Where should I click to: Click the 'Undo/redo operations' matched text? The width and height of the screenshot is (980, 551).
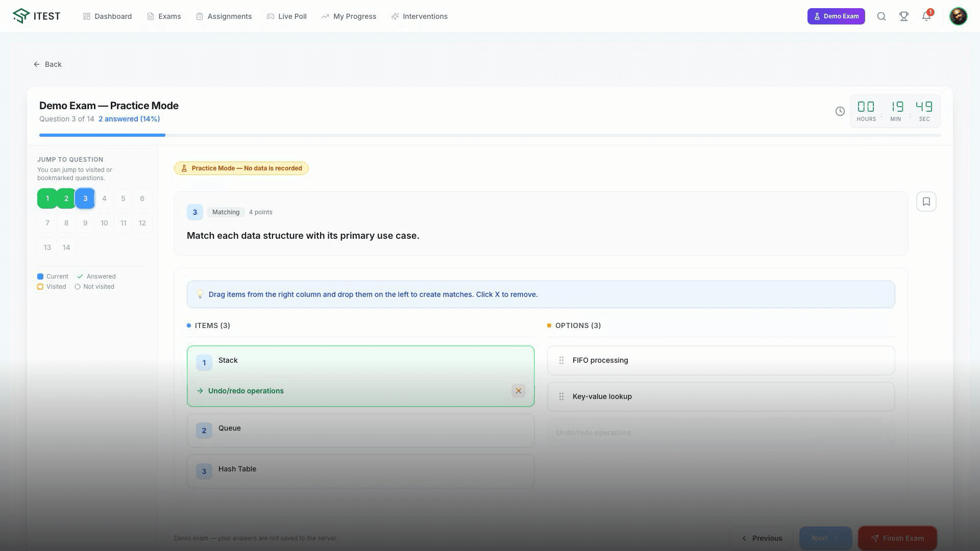[x=246, y=391]
